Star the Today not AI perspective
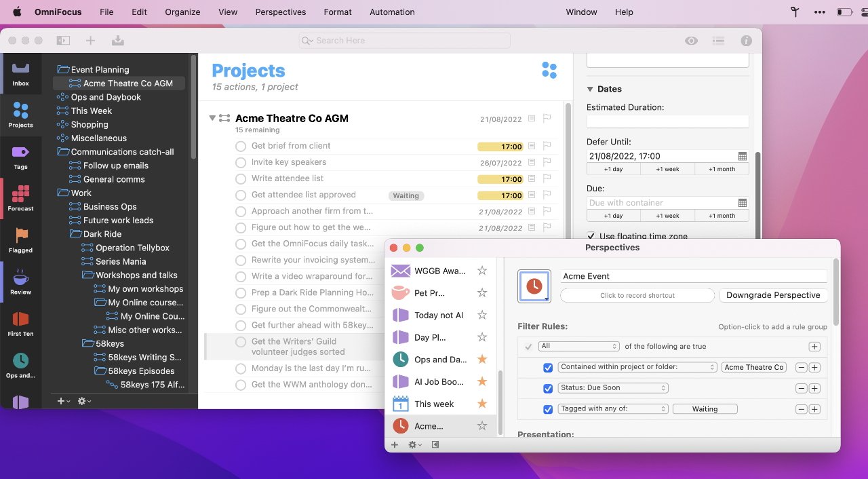Viewport: 868px width, 479px height. (482, 315)
